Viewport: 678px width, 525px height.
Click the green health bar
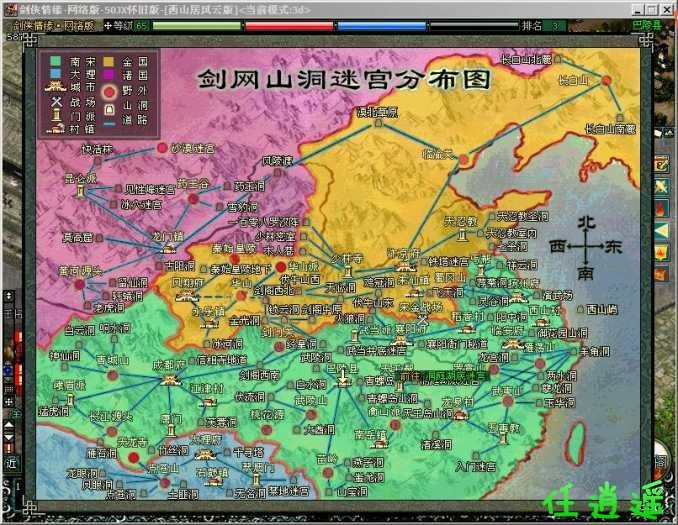[197, 26]
